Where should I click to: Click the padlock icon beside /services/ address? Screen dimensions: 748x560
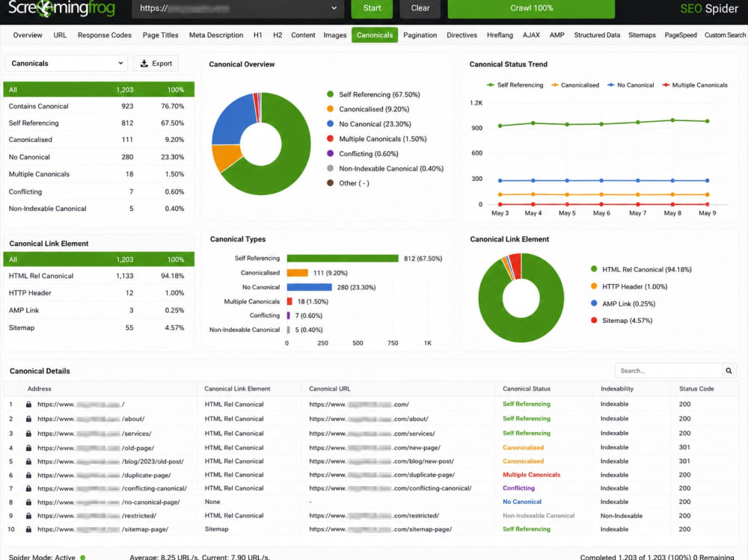28,434
